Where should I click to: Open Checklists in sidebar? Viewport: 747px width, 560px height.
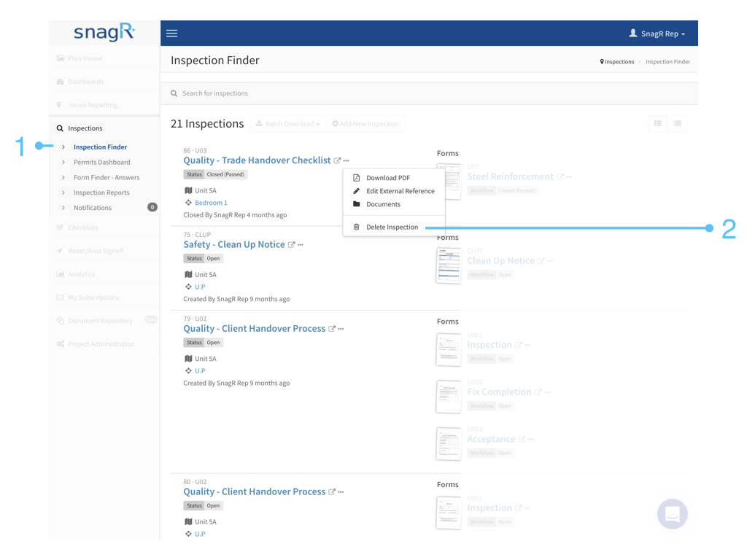click(83, 227)
